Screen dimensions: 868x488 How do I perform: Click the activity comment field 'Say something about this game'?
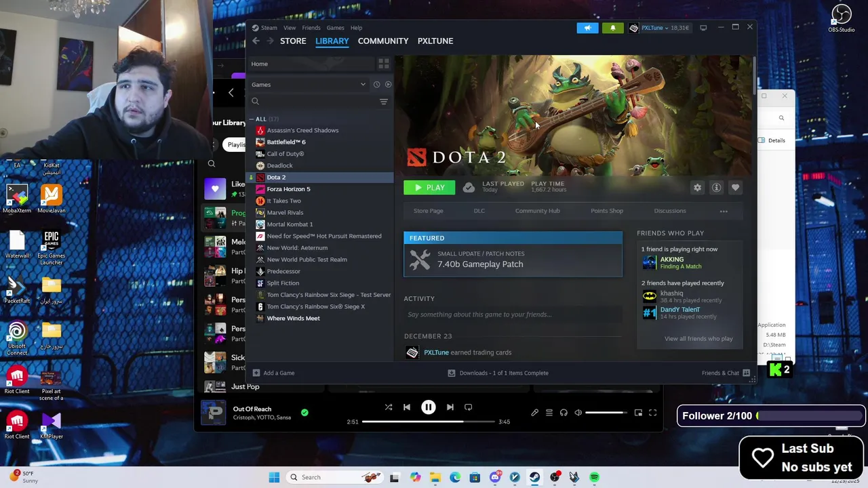pos(513,314)
